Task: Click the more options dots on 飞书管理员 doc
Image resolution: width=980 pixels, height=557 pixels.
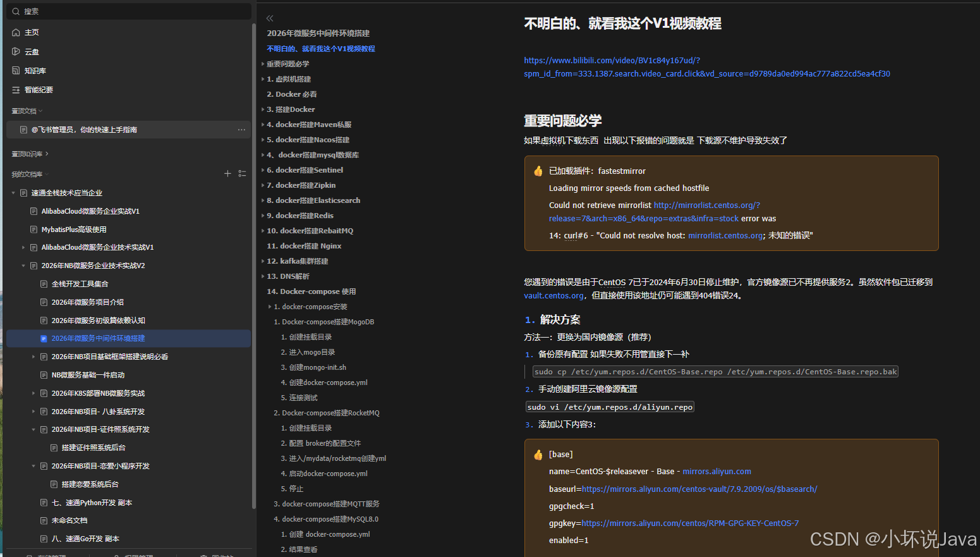Action: (x=241, y=130)
